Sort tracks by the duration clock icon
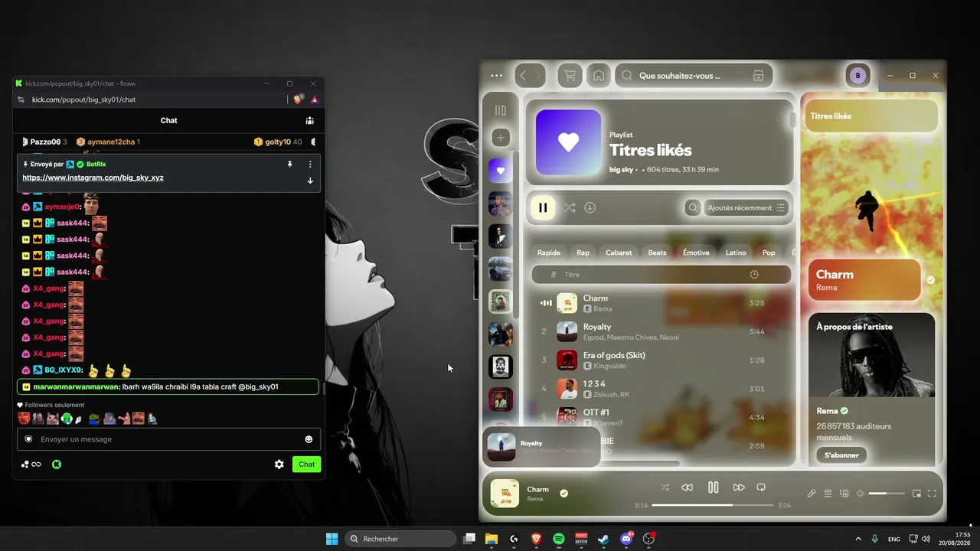 [754, 275]
